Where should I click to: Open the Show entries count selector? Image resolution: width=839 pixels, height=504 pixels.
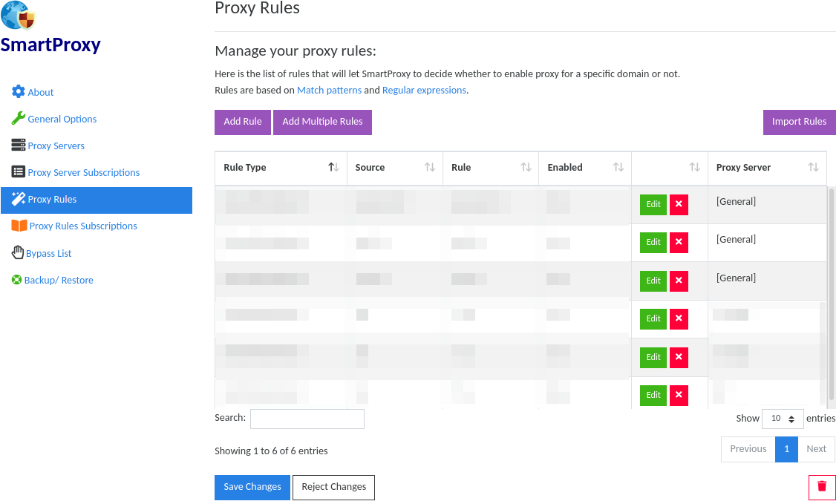[x=783, y=419]
